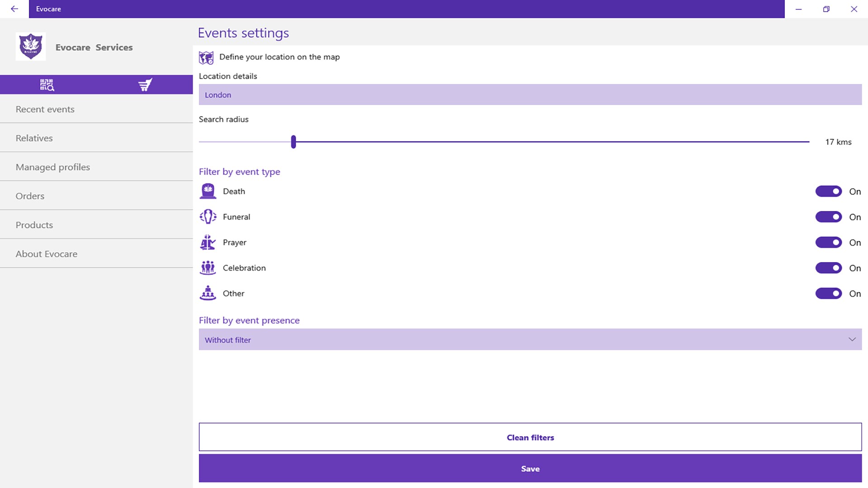The width and height of the screenshot is (868, 488).
Task: Open the shopping cart icon
Action: [x=145, y=85]
